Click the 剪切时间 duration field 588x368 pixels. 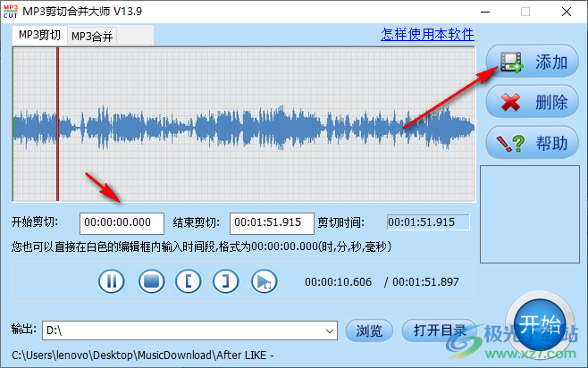click(x=428, y=222)
